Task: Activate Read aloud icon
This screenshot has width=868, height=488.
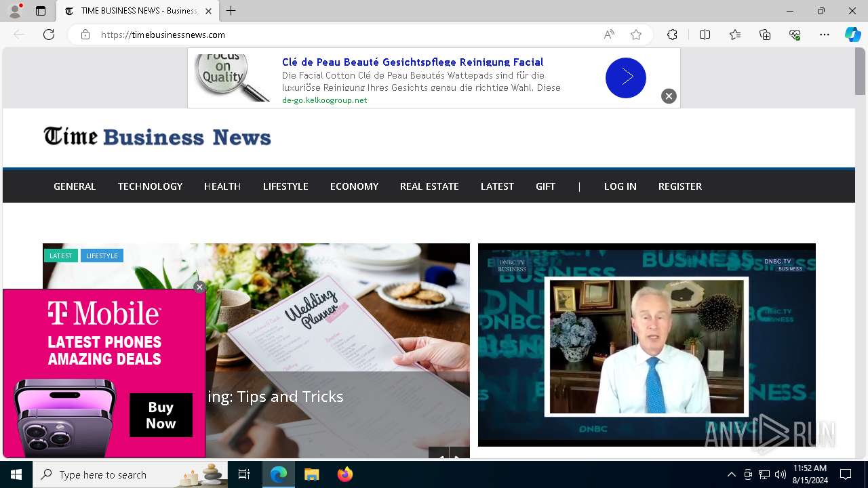Action: coord(609,35)
